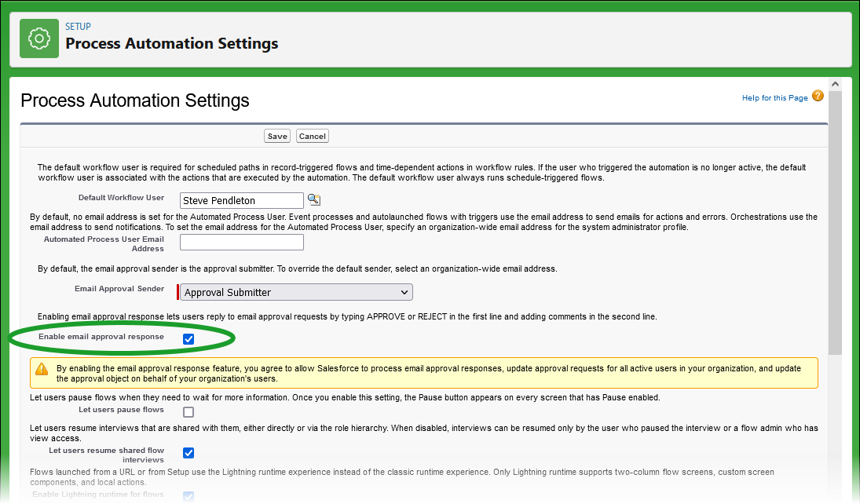
Task: Open the Default Workflow User lookup magnifier
Action: (x=314, y=199)
